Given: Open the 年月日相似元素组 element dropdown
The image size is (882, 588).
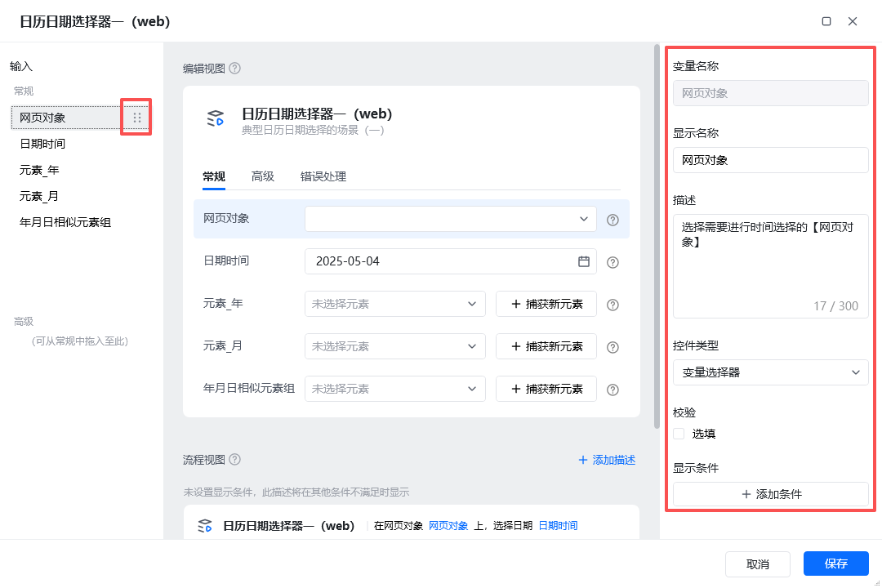Looking at the screenshot, I should (x=395, y=389).
